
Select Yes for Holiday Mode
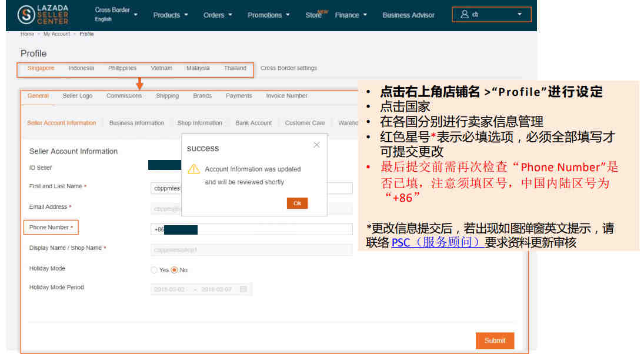coord(154,270)
